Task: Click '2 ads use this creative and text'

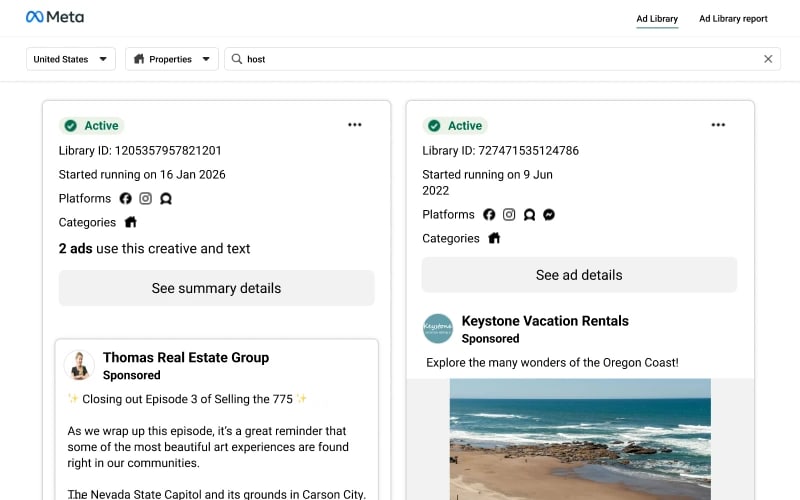Action: click(154, 248)
